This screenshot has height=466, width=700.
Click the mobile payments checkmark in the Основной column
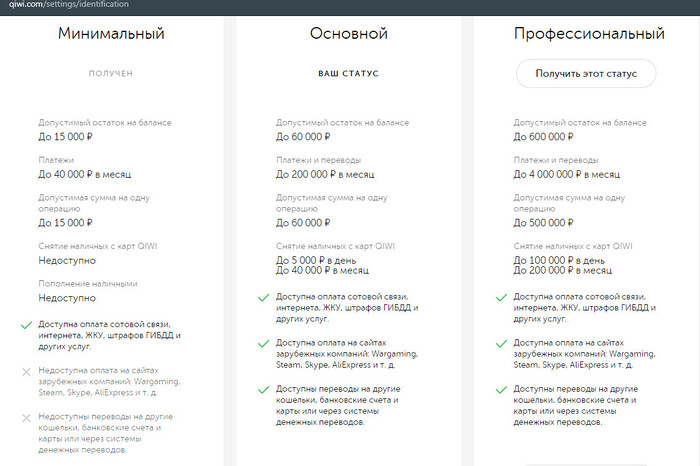click(262, 297)
